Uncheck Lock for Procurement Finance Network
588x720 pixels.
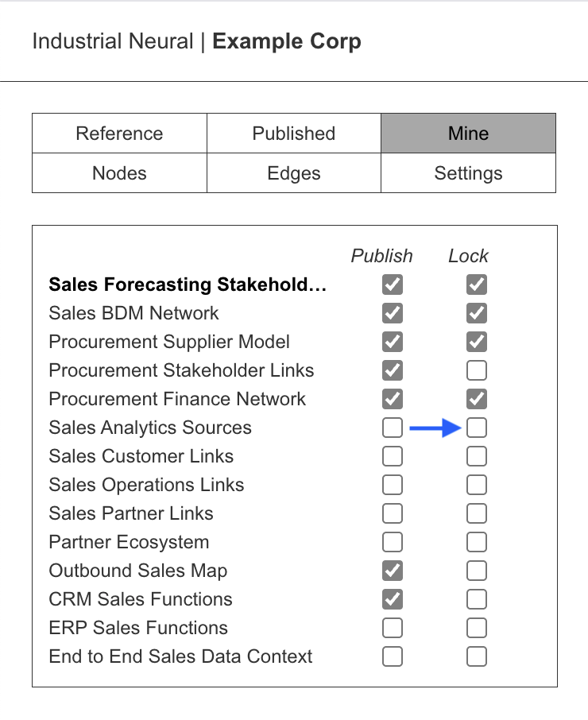point(477,399)
